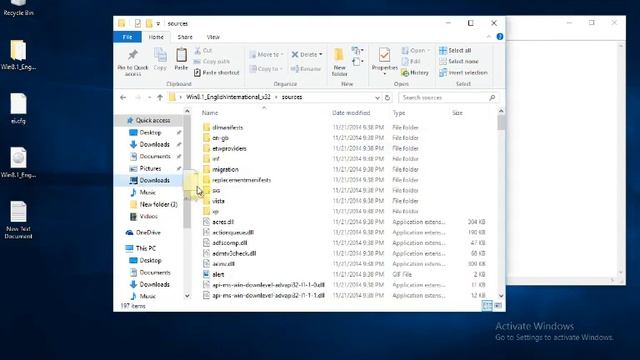Select New Text Document desktop icon
The height and width of the screenshot is (360, 640).
point(18,220)
